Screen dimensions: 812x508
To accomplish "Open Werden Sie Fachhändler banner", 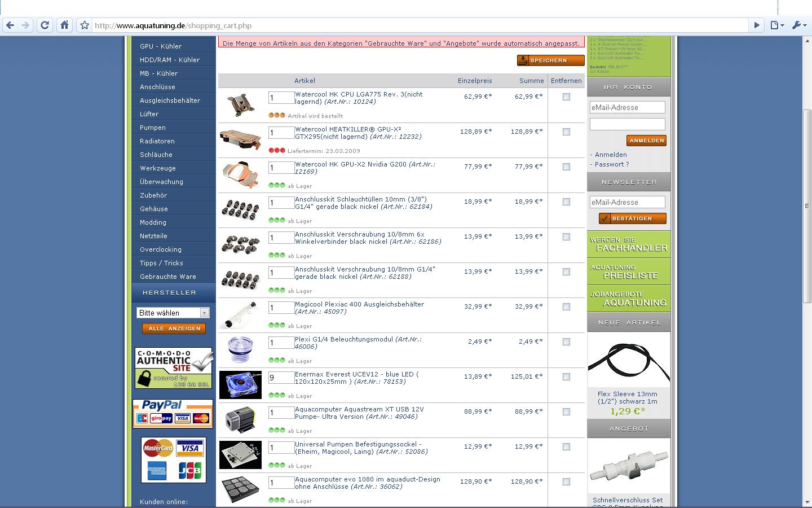I will 629,244.
